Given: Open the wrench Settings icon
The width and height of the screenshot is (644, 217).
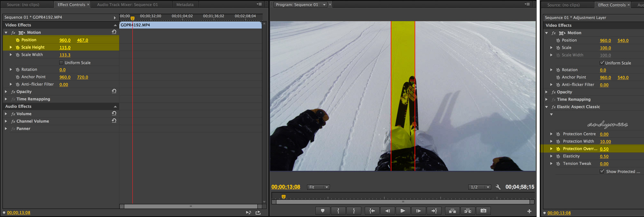Looking at the screenshot, I should click(498, 187).
